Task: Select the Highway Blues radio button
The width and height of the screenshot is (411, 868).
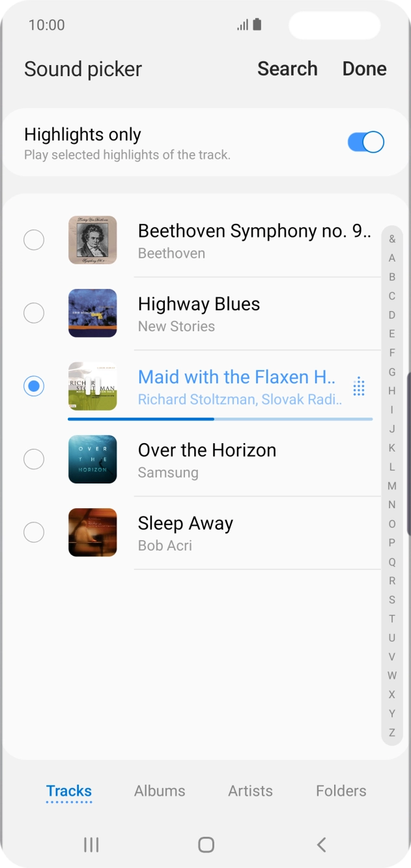Action: [x=34, y=313]
